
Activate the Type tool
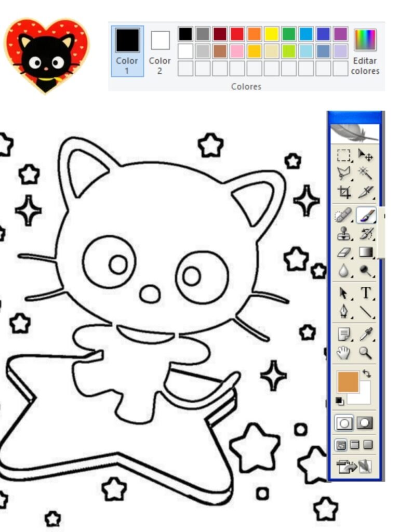click(x=366, y=292)
